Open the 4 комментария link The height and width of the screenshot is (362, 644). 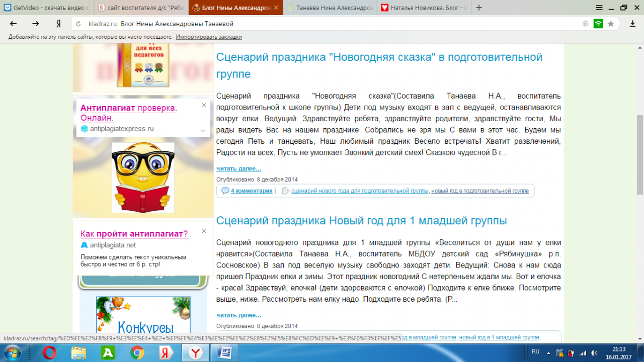(252, 191)
